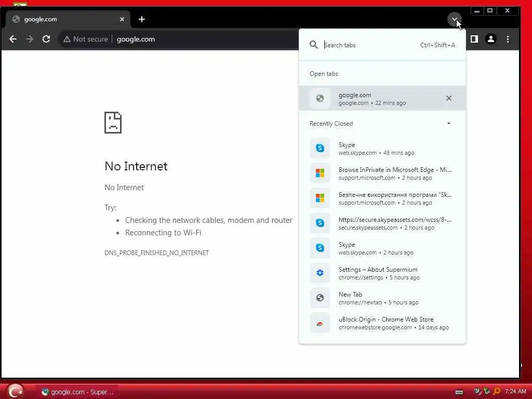Click Chrome Web Store icon of uBlock entry
This screenshot has height=399, width=532.
click(320, 323)
